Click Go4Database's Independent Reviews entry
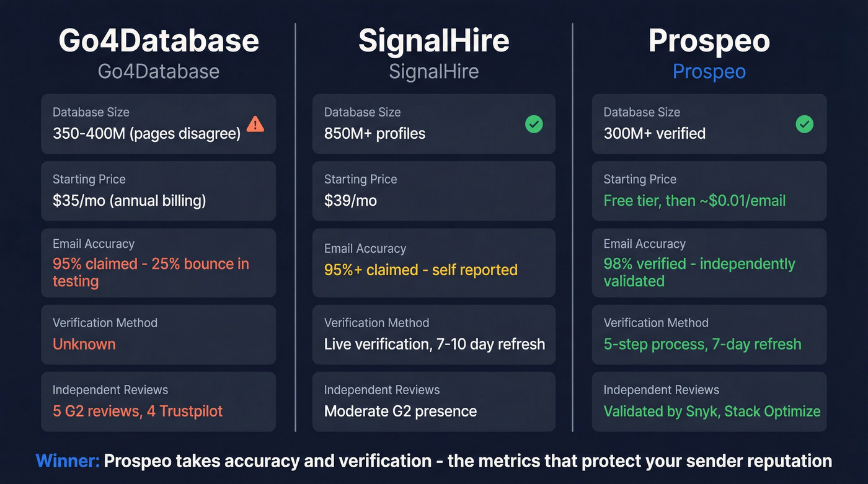Image resolution: width=868 pixels, height=484 pixels. [158, 402]
